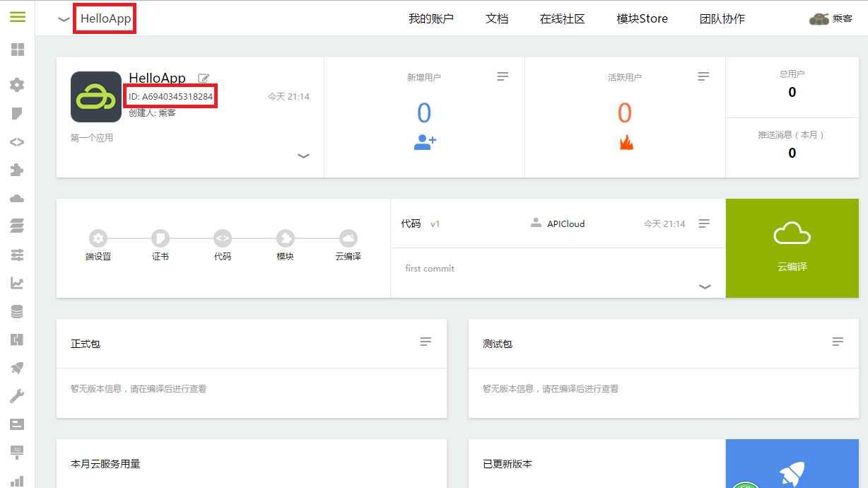Open 我的账户 in top navigation

(x=431, y=19)
